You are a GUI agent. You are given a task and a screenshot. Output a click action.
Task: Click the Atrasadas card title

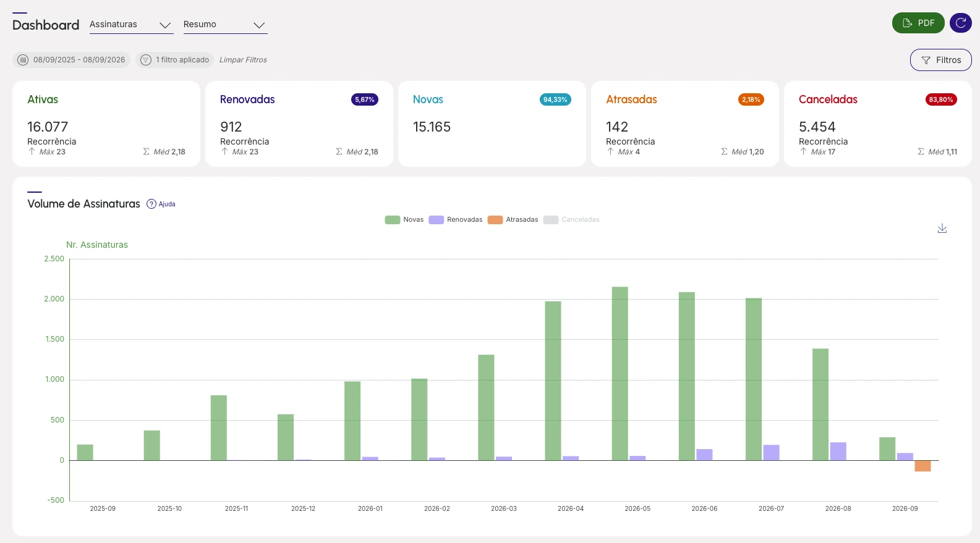pyautogui.click(x=631, y=99)
